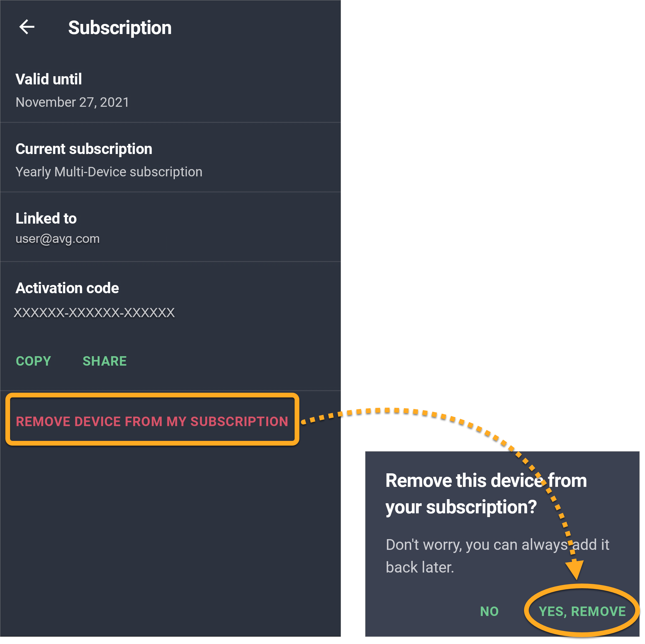Click the "Don't worry, you can always" line
Viewport: 645px width, 644px height.
(476, 545)
